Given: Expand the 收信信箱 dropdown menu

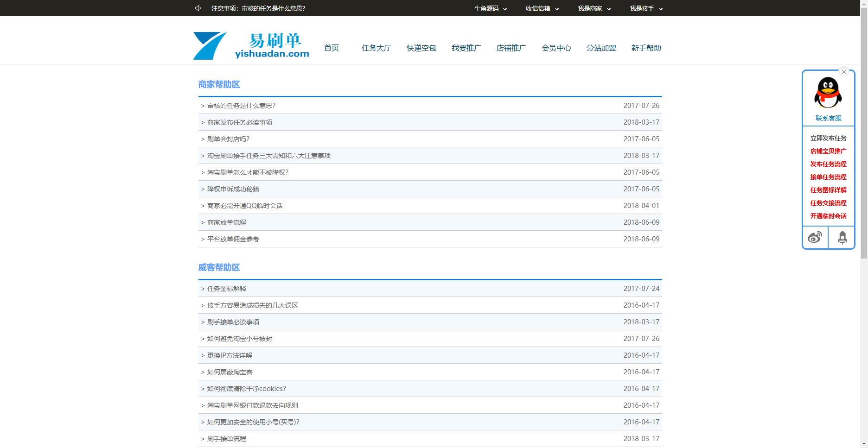Looking at the screenshot, I should [542, 8].
